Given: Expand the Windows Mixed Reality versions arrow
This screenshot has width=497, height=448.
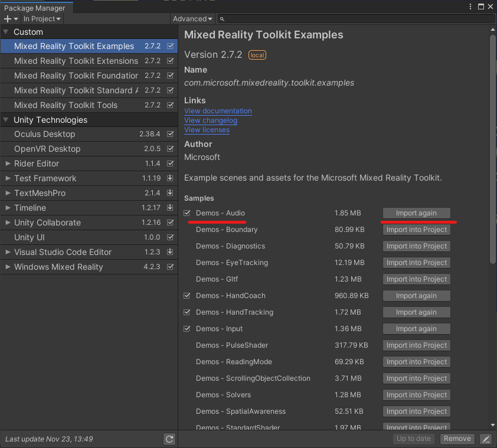Looking at the screenshot, I should tap(8, 267).
